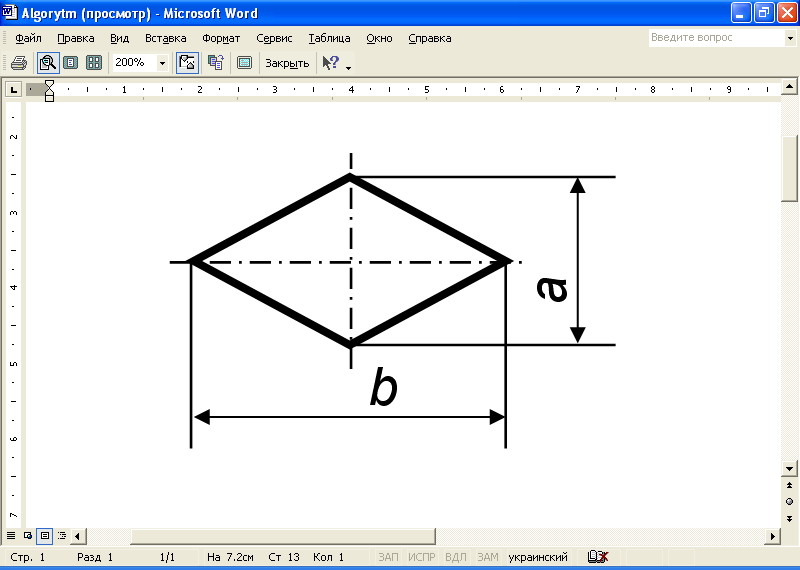Toggle the ВДЛ extend selection indicator

[x=456, y=557]
